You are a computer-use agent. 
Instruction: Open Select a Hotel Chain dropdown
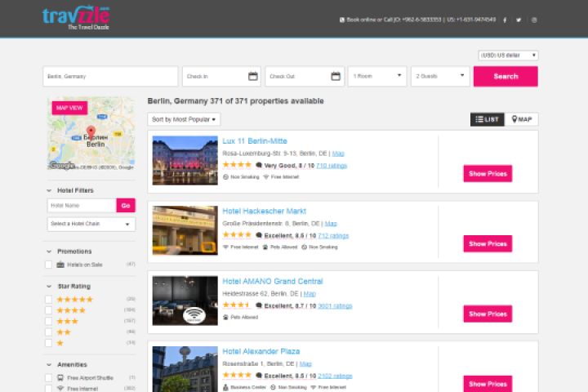point(91,224)
